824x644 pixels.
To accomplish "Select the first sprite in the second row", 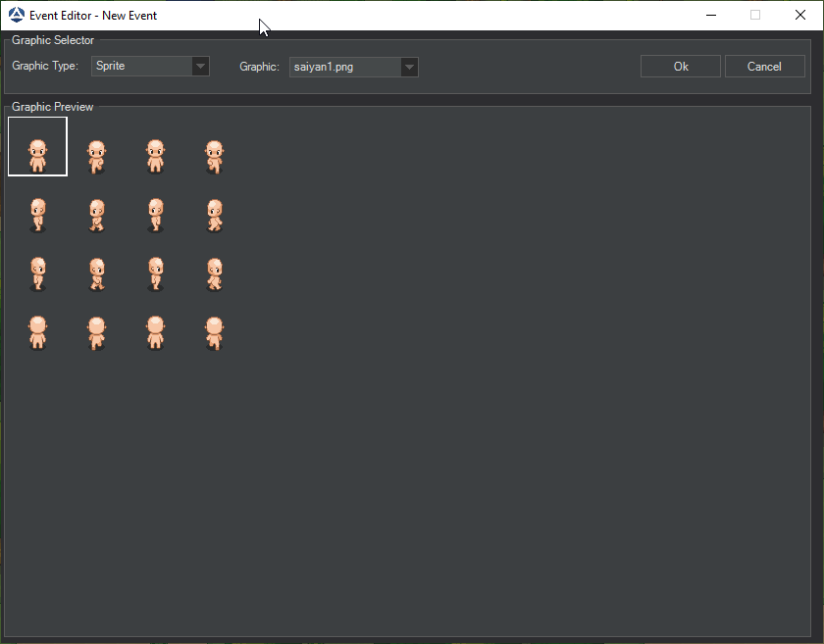I will (x=37, y=215).
